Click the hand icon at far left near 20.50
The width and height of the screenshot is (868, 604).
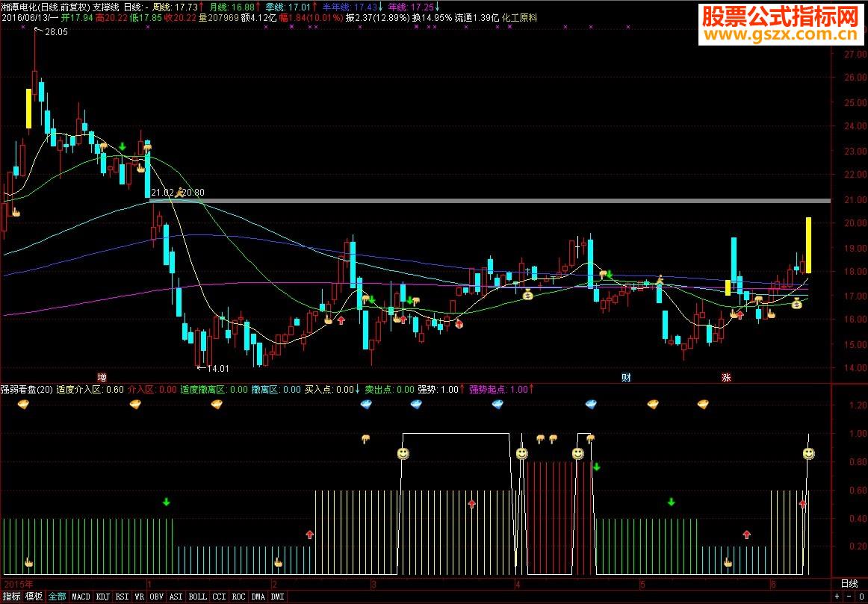click(x=16, y=211)
